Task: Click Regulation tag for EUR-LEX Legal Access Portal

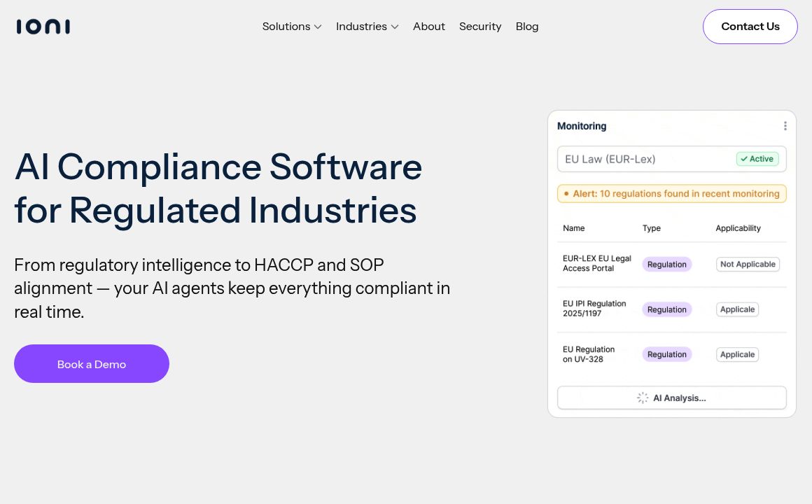Action: [x=666, y=265]
